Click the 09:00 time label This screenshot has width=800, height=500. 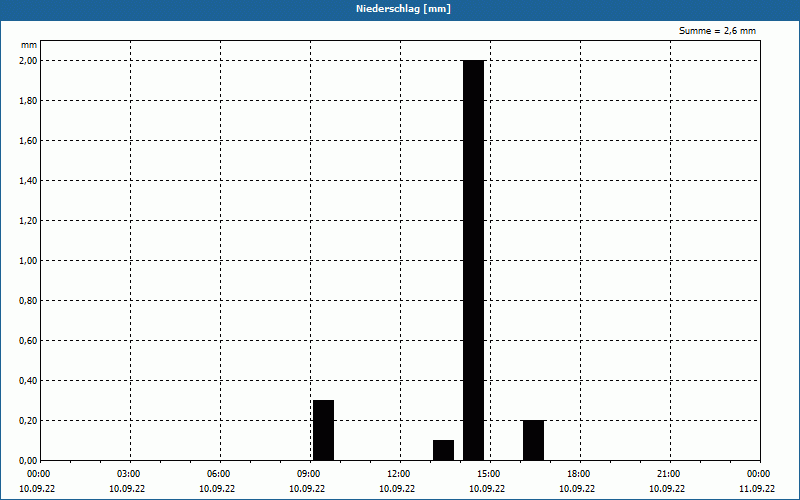(309, 474)
